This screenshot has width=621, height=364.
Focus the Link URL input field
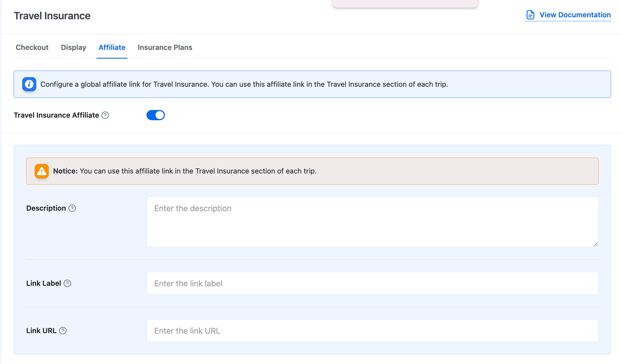[x=372, y=331]
